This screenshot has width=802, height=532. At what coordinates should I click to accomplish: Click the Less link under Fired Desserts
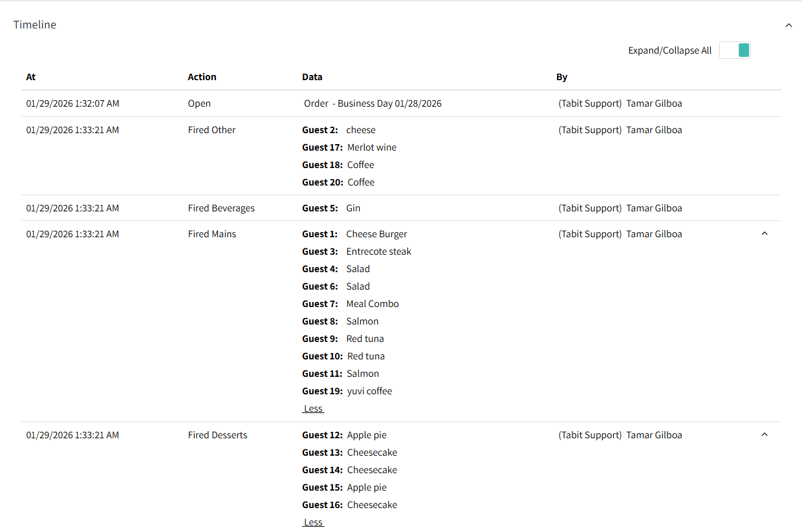(x=313, y=522)
